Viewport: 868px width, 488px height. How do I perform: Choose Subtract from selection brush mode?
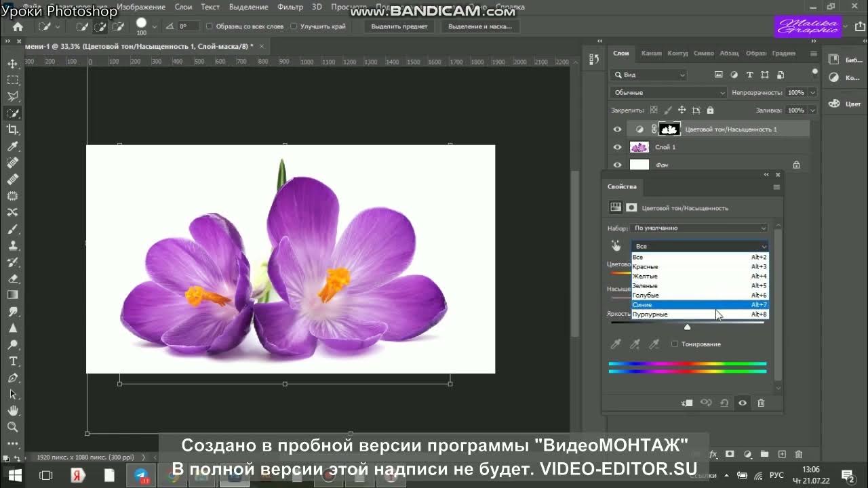click(x=118, y=26)
